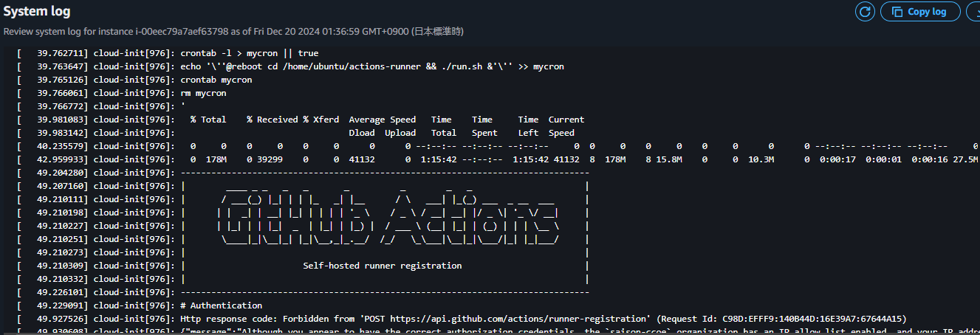The image size is (980, 335).
Task: Select the log line stamped 42.959933
Action: (497, 159)
